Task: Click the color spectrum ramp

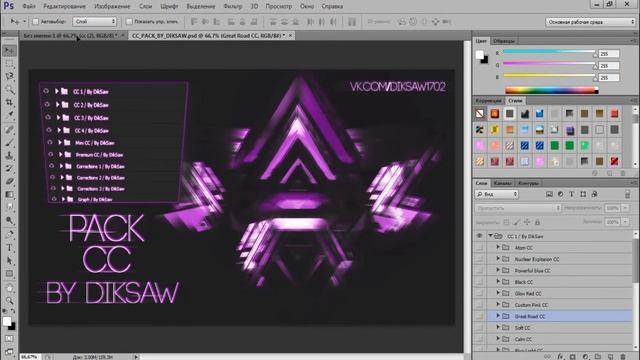Action: [x=551, y=91]
